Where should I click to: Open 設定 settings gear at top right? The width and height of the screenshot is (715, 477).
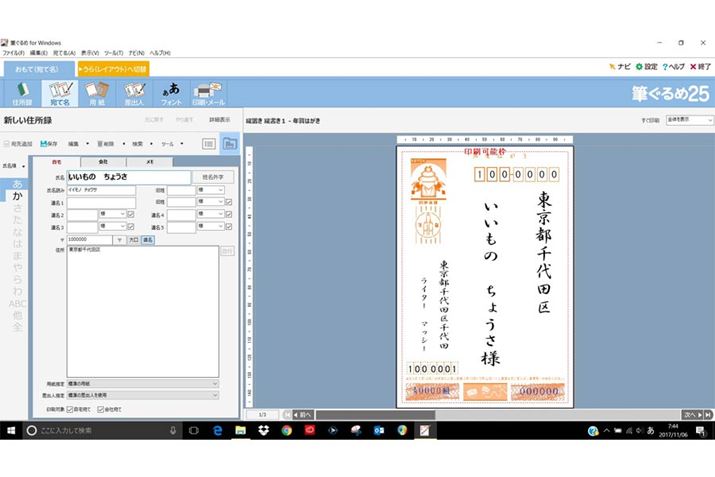tap(646, 66)
